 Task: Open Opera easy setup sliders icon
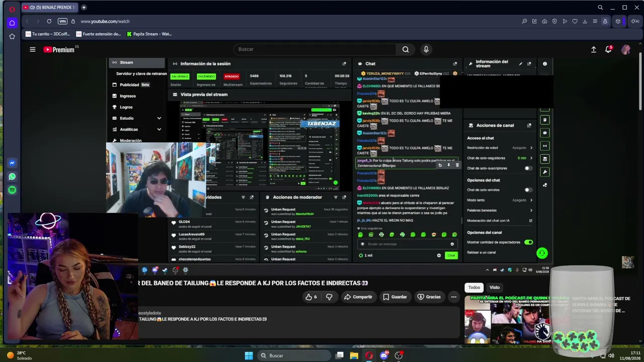[595, 21]
